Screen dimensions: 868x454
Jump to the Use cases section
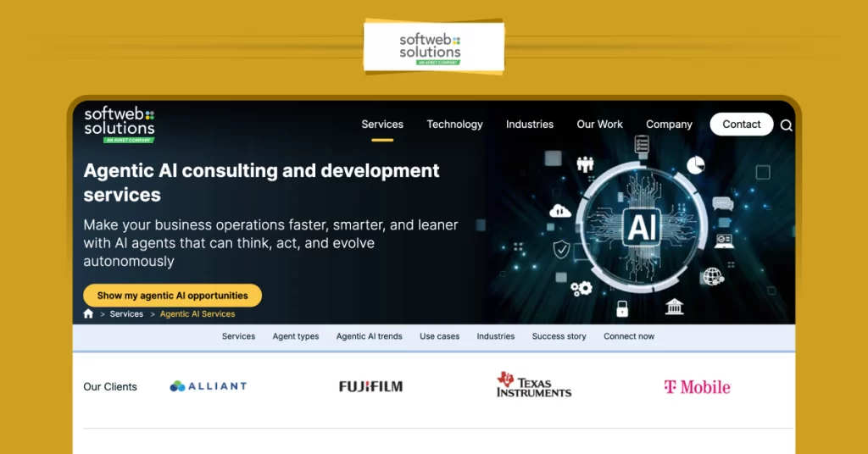pyautogui.click(x=440, y=336)
